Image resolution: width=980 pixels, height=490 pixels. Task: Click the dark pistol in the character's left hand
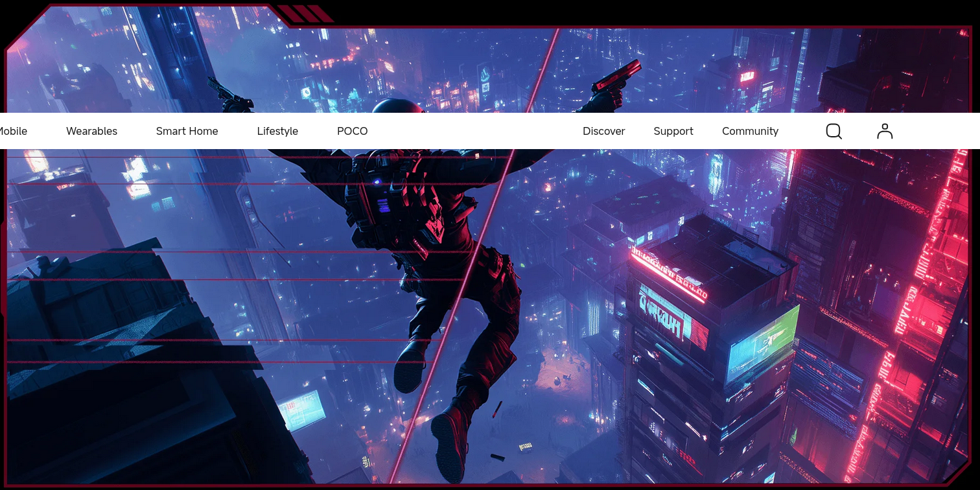pos(228,95)
